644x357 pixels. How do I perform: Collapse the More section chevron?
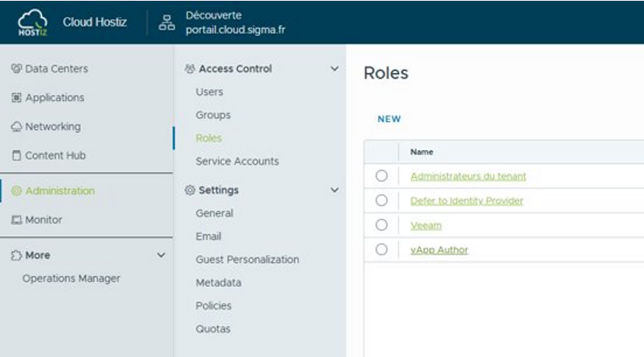coord(161,255)
